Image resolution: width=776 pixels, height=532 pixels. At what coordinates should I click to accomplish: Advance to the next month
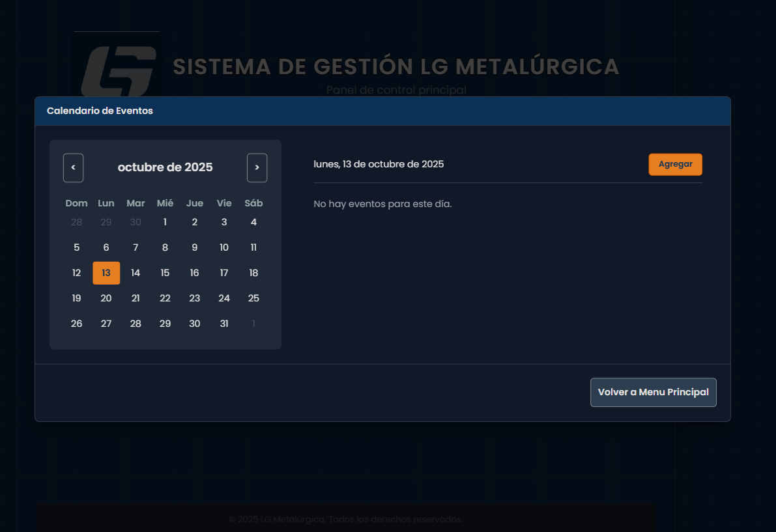click(257, 167)
